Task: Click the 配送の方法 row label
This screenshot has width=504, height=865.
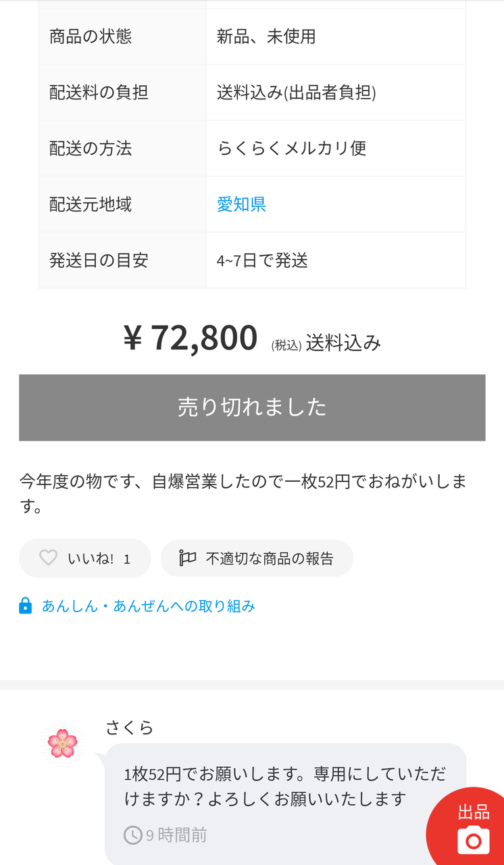Action: tap(91, 149)
